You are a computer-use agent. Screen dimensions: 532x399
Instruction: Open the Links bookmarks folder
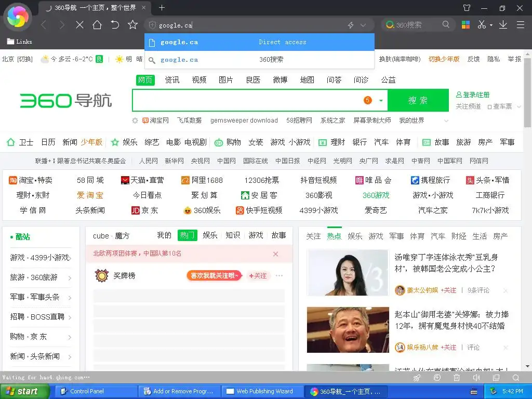[x=20, y=42]
